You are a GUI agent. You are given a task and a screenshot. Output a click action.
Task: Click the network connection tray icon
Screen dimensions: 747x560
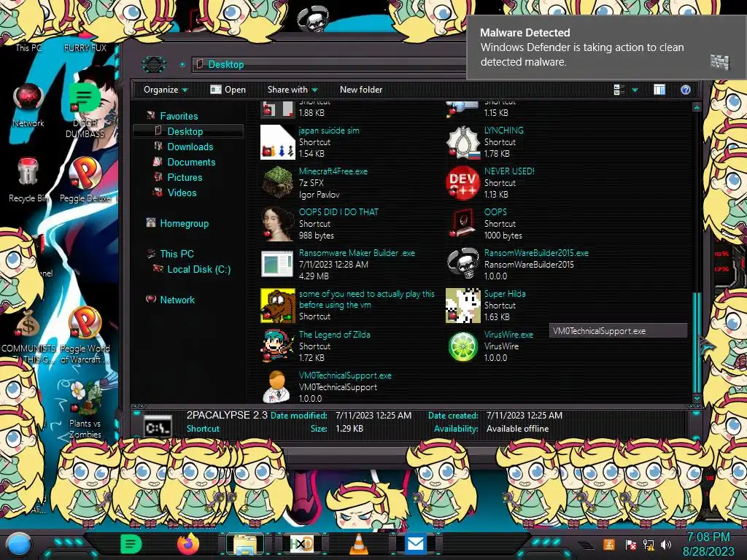point(648,544)
